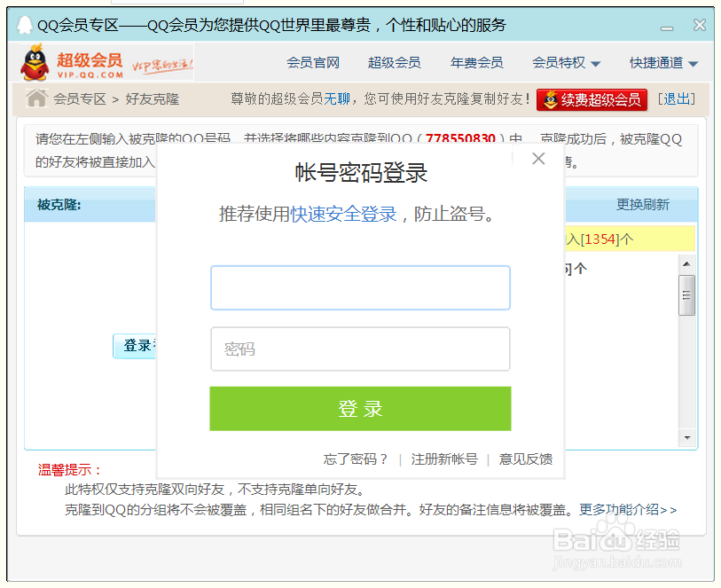Click the home icon in breadcrumb bar
Screen dimensions: 721x588
[x=36, y=98]
